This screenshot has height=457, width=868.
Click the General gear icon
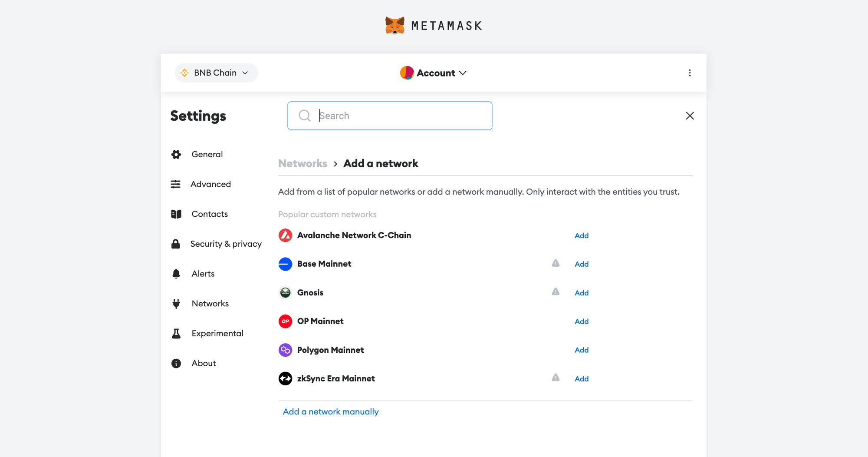pos(176,155)
